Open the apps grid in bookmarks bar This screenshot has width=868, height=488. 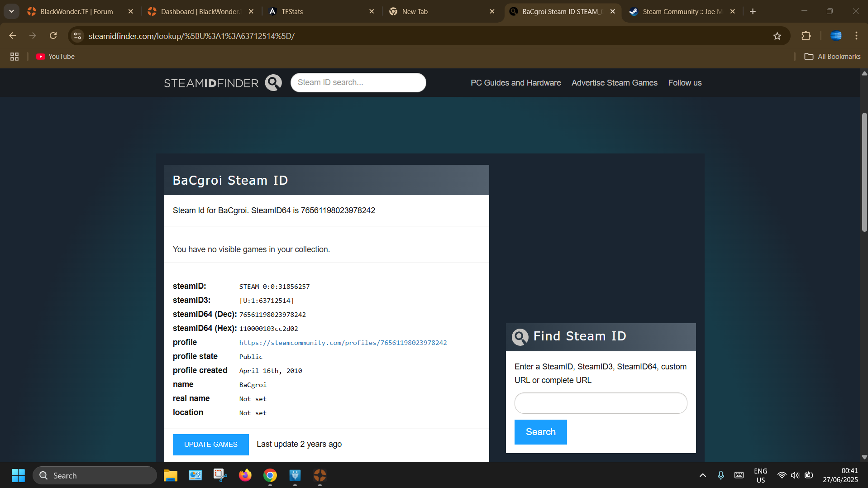tap(14, 57)
